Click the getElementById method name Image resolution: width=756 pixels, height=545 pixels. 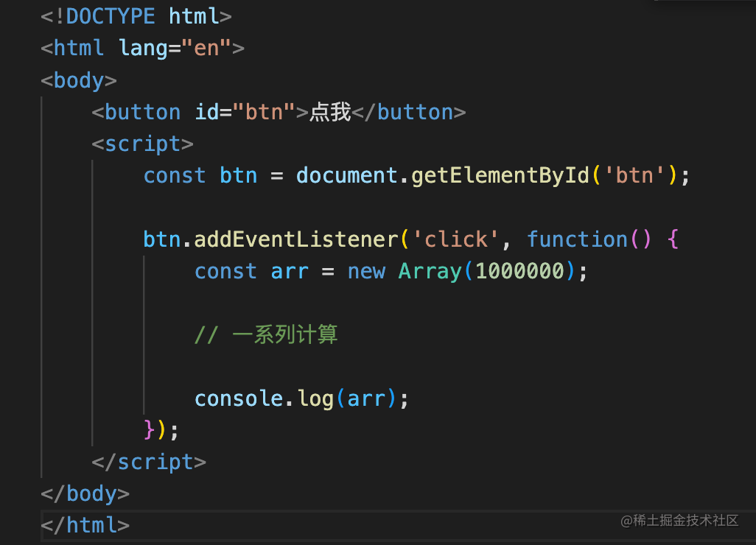tap(501, 175)
